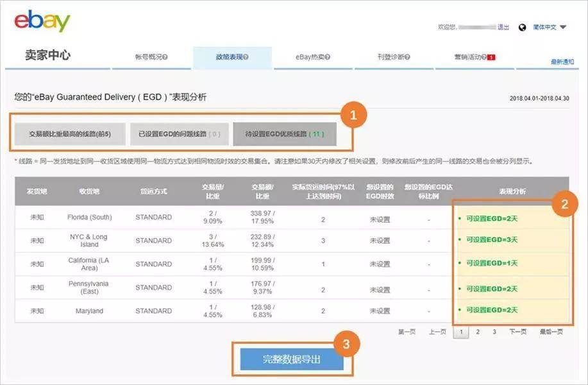Click the globe language icon
The height and width of the screenshot is (385, 588).
(x=522, y=28)
